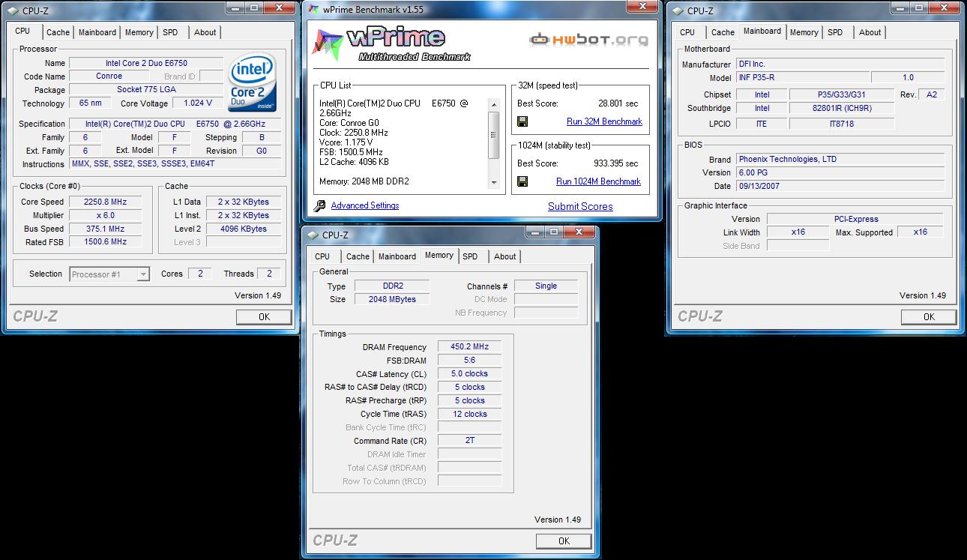Click the Cycle Time value 12 clocks
The height and width of the screenshot is (560, 967).
click(469, 415)
